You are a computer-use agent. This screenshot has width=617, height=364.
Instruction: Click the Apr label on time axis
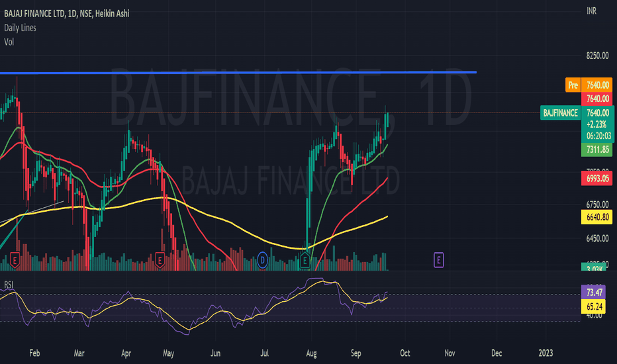[126, 353]
